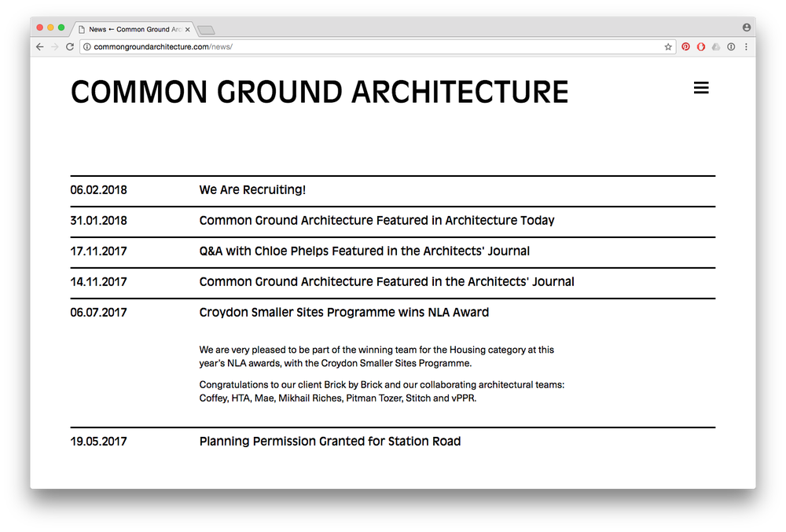Open the hamburger menu icon

click(701, 88)
